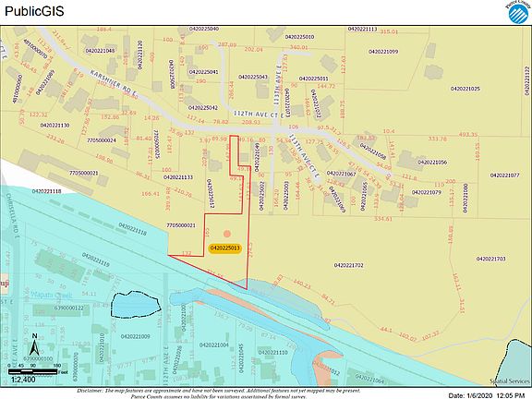Click the 1:2,400 scale text
This screenshot has width=532, height=399.
(x=23, y=380)
